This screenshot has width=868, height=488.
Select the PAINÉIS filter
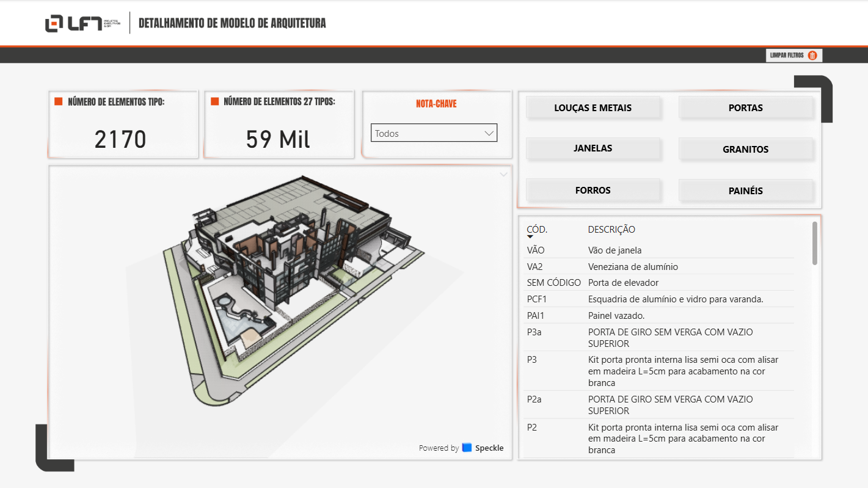(746, 190)
